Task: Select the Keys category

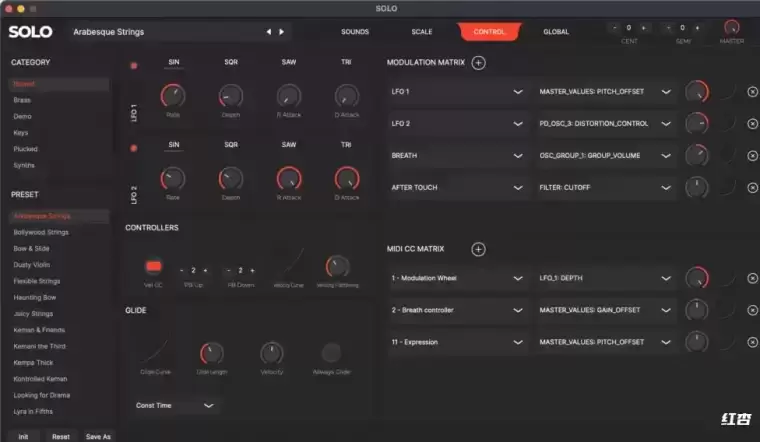Action: point(21,132)
